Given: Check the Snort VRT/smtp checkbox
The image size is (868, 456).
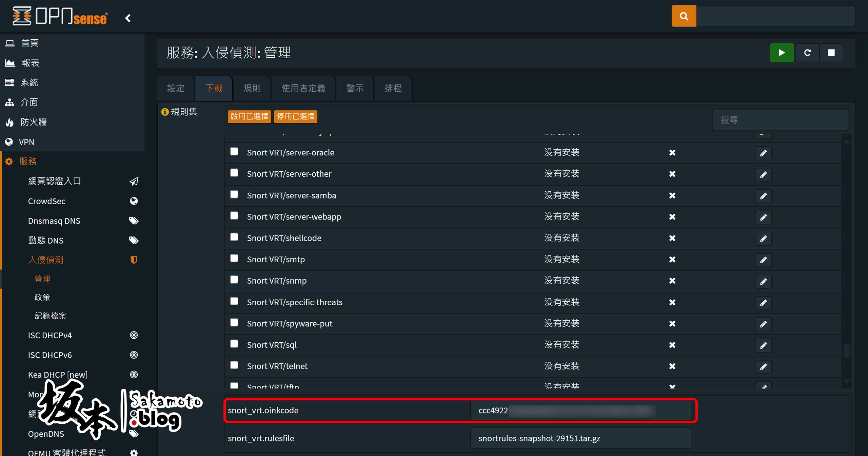Looking at the screenshot, I should pyautogui.click(x=234, y=258).
